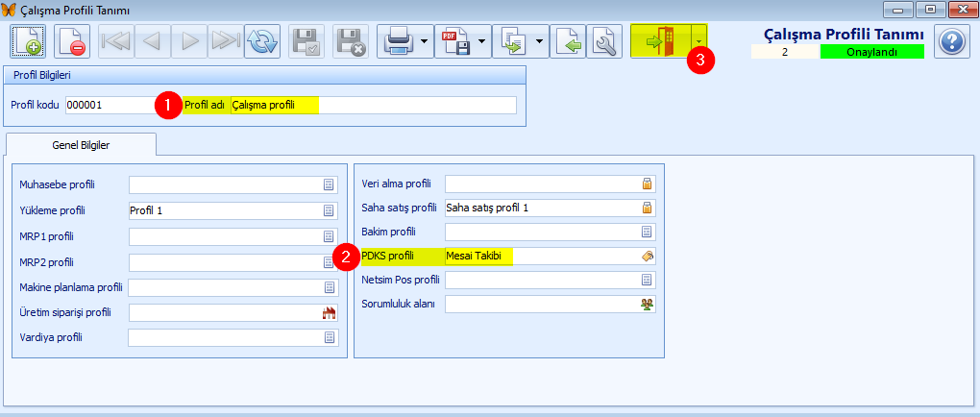This screenshot has height=417, width=980.
Task: Open the lock icon for Saha satış profili
Action: [x=647, y=208]
